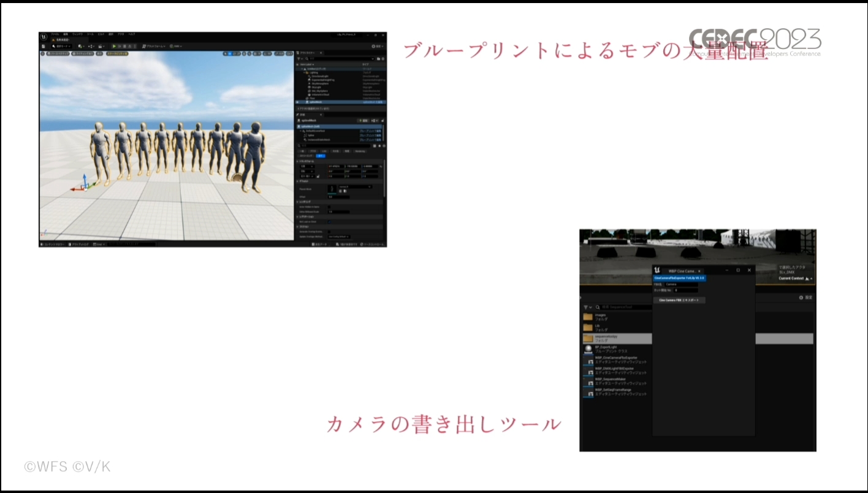Open the 編集 menu
Image resolution: width=868 pixels, height=493 pixels.
(66, 34)
